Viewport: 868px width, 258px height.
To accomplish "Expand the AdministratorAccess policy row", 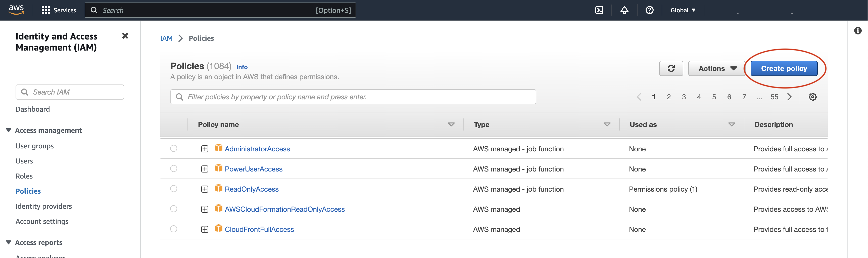I will 205,149.
